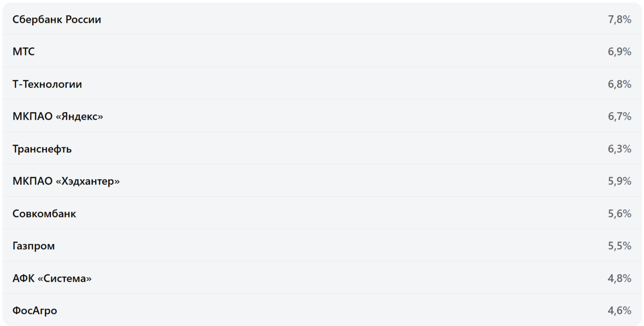
Task: Click the 7,8% share value
Action: 619,19
